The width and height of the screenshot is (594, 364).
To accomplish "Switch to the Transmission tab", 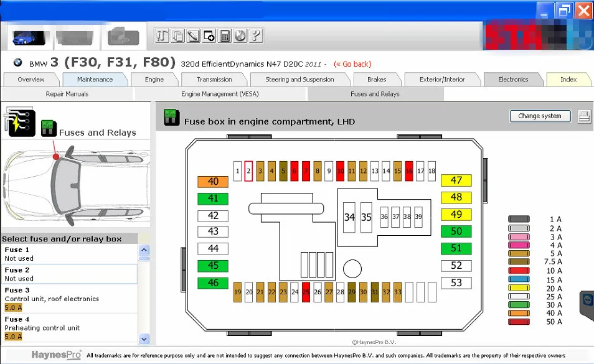I will click(x=214, y=80).
